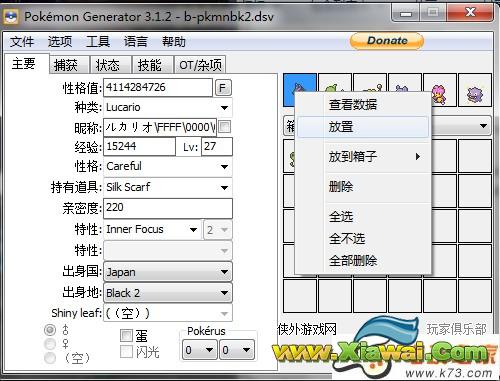Open the ability slot dropdown showing 2

(217, 230)
